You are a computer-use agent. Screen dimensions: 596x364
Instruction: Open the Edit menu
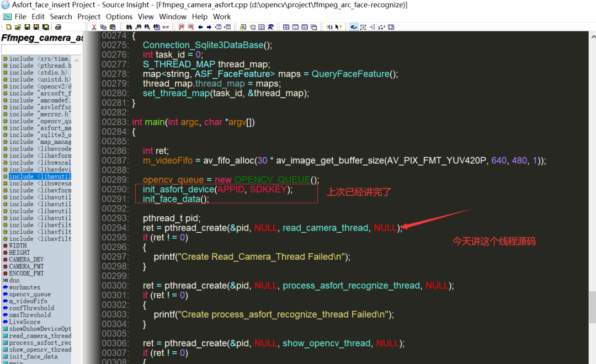(38, 17)
